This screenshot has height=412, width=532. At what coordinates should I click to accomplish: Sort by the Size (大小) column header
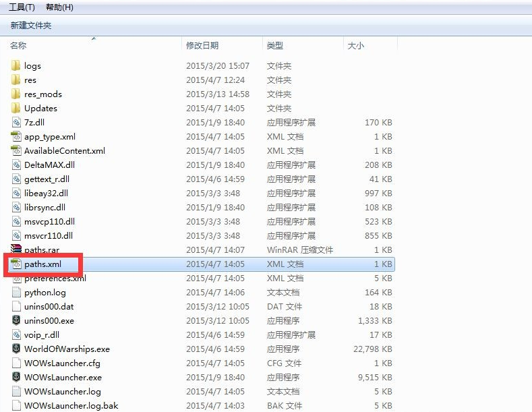click(356, 45)
